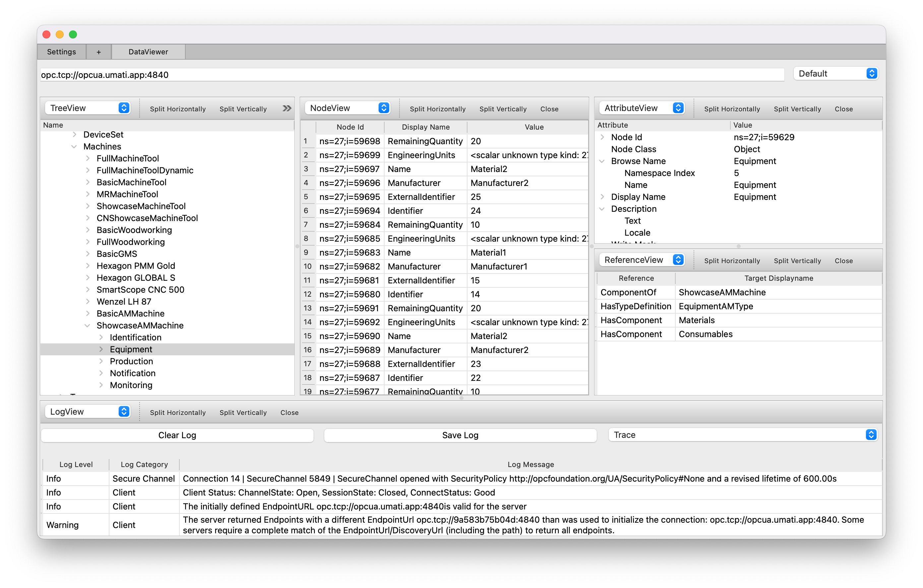Viewport: 923px width, 588px height.
Task: Expand the Equipment tree node
Action: [101, 349]
